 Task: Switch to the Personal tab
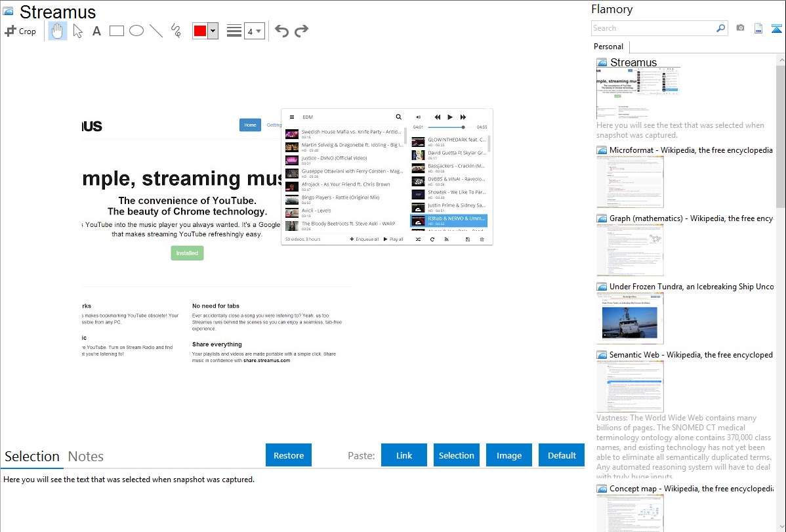click(609, 47)
